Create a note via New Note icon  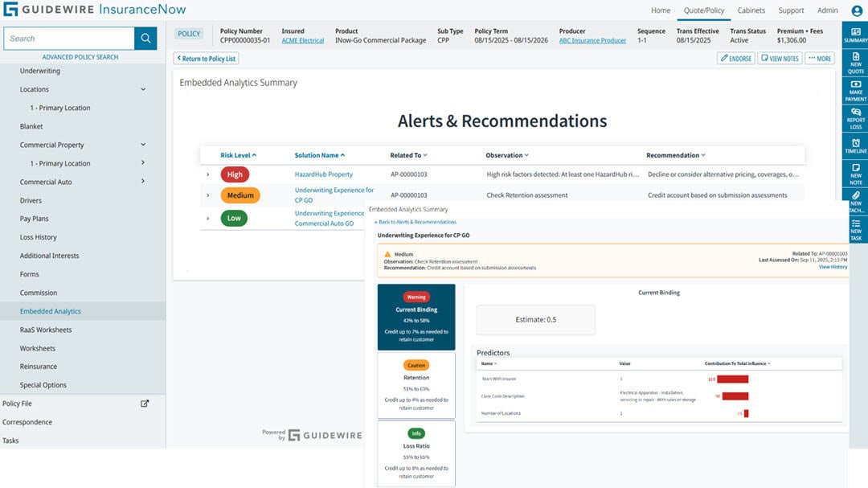point(855,173)
